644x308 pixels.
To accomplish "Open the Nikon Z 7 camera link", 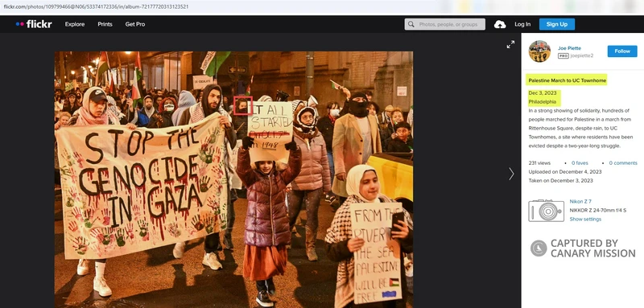I will tap(580, 201).
